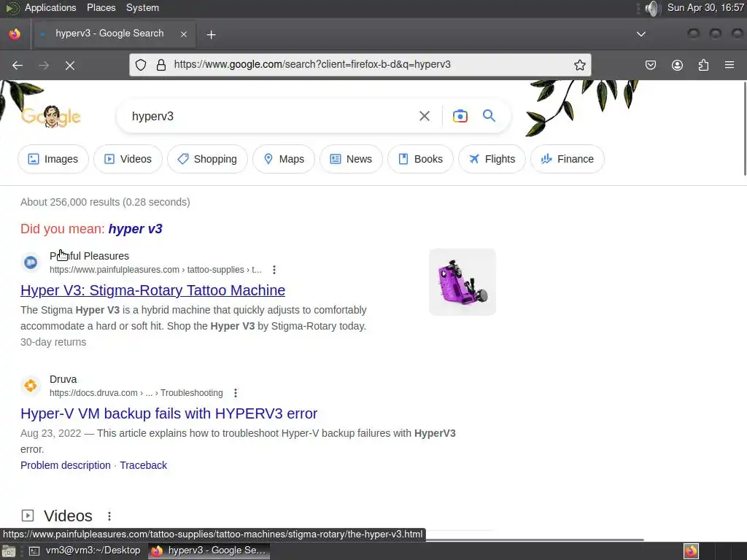Open Hyper V3 Stigma-Rotary Tattoo Machine result

click(153, 290)
